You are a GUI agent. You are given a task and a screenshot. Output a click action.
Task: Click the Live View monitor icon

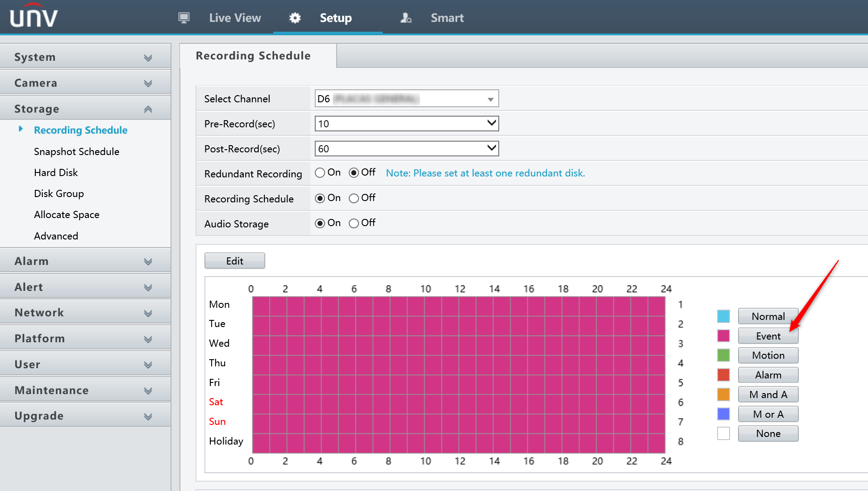[184, 18]
